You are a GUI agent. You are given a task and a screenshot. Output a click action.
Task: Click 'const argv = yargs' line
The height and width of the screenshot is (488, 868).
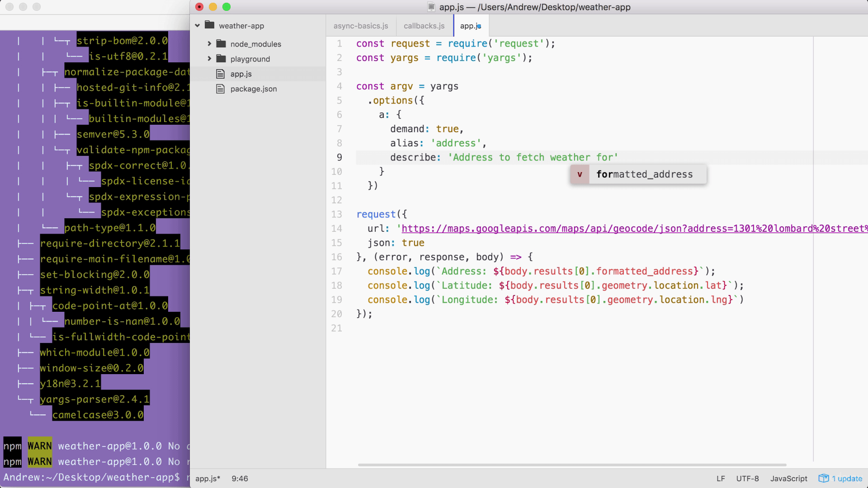tap(407, 86)
